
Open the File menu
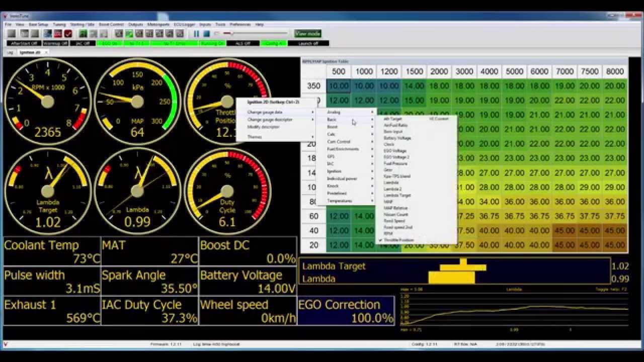click(8, 24)
